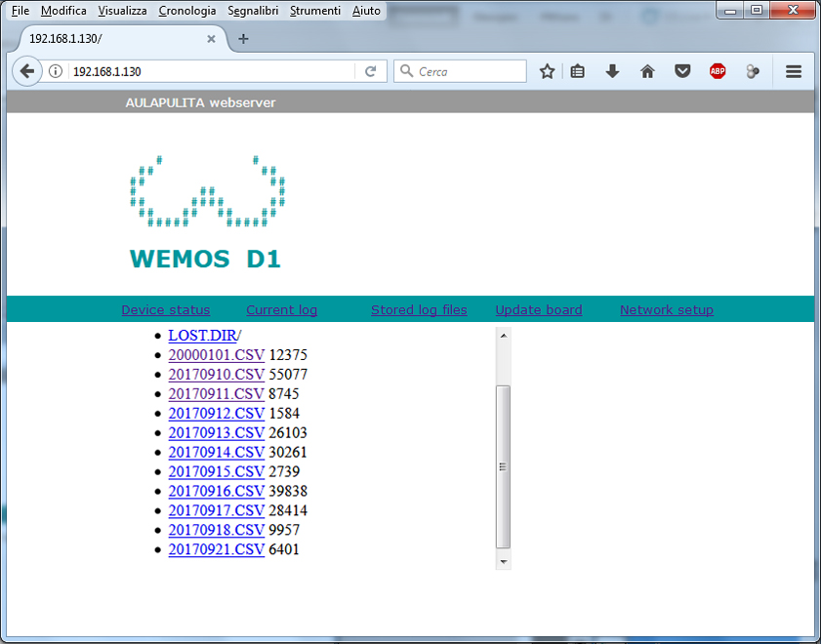Screen dimensions: 821x644
Task: Click the search magnifier icon
Action: click(406, 70)
